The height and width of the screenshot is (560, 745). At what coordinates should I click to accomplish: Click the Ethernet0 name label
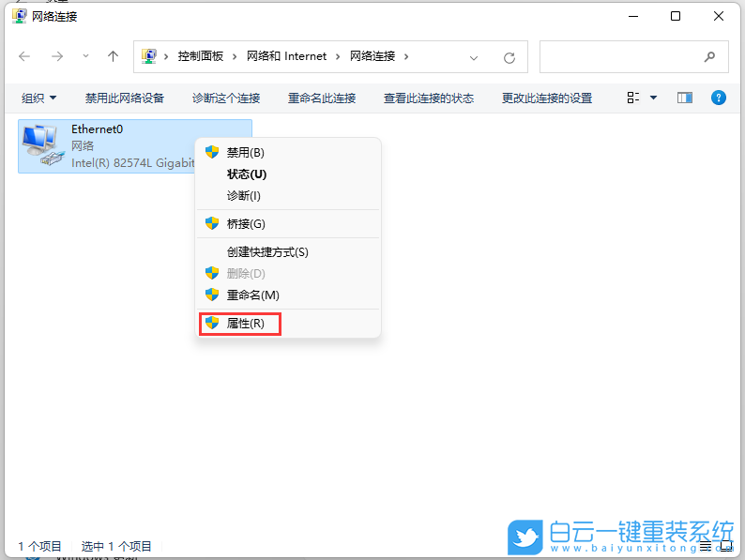coord(97,129)
